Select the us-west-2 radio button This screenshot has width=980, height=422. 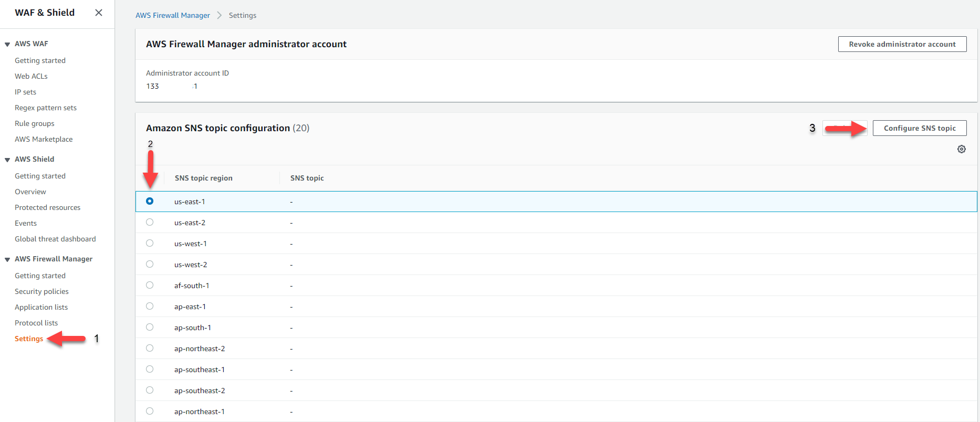tap(150, 264)
